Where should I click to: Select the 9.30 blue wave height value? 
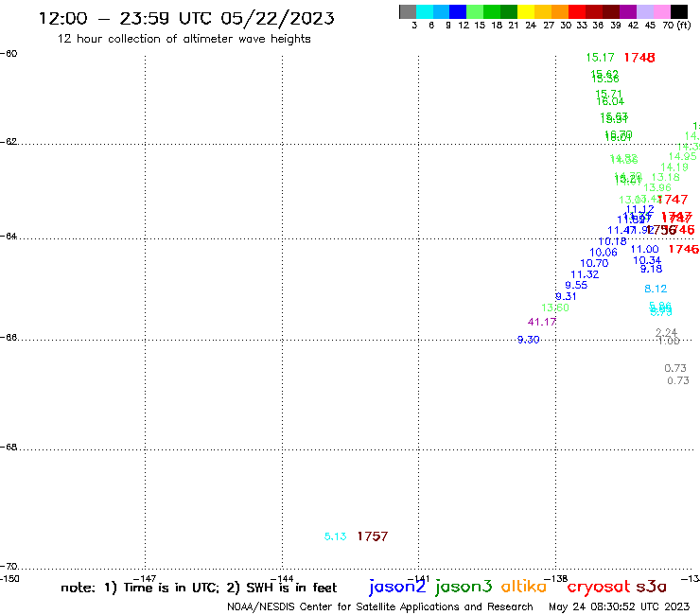529,340
